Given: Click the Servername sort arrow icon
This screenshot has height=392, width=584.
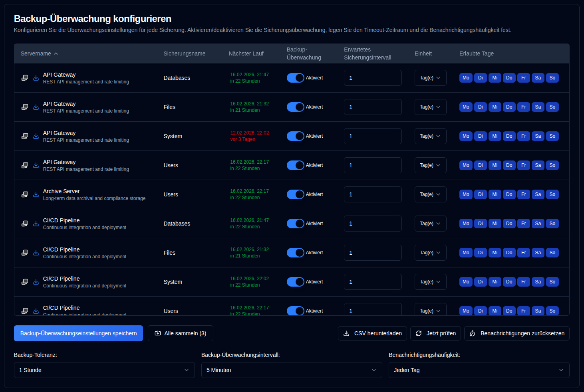Looking at the screenshot, I should (56, 53).
